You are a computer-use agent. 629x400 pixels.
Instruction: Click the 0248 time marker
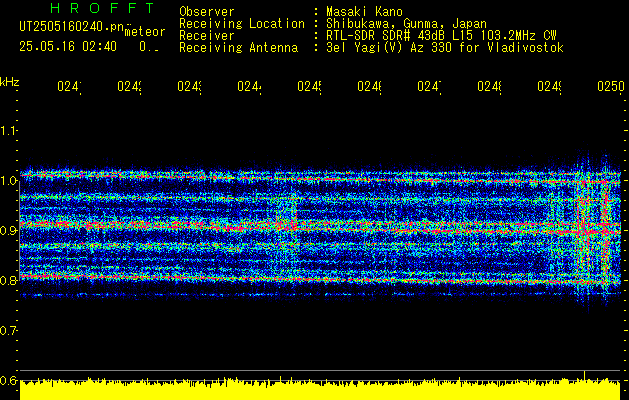coord(489,86)
